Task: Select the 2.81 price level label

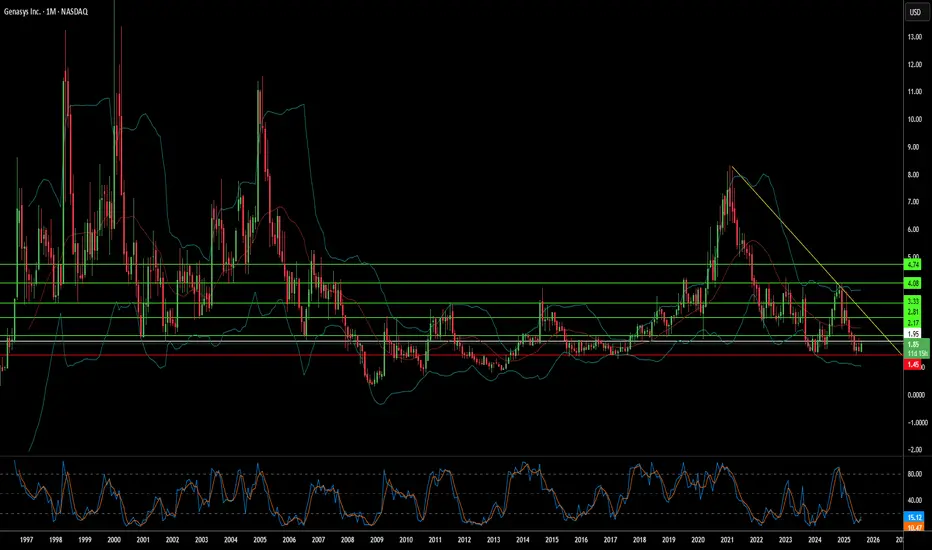Action: [913, 312]
